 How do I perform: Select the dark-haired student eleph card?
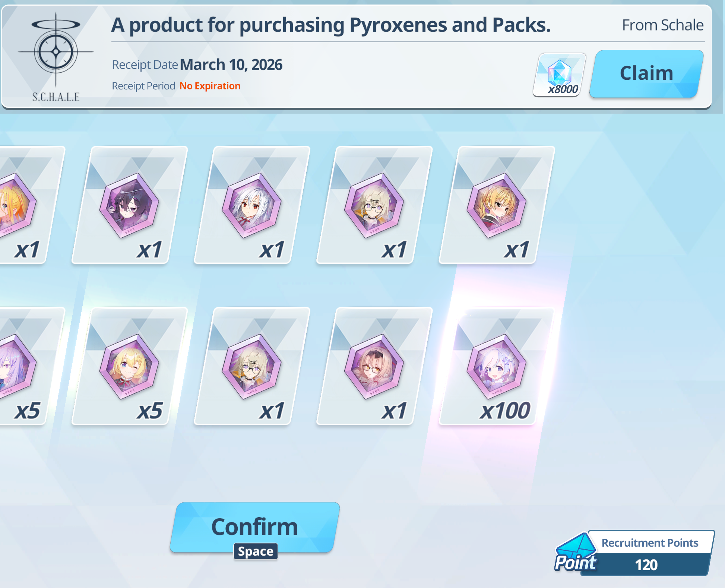(129, 205)
